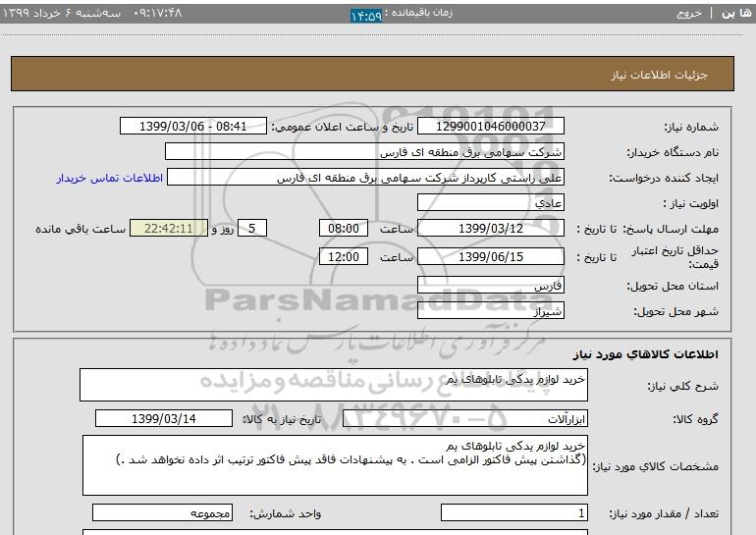
Task: Click the date text سه‌شنبه ۶ خرداد ۱۳۹۹
Action: [62, 13]
